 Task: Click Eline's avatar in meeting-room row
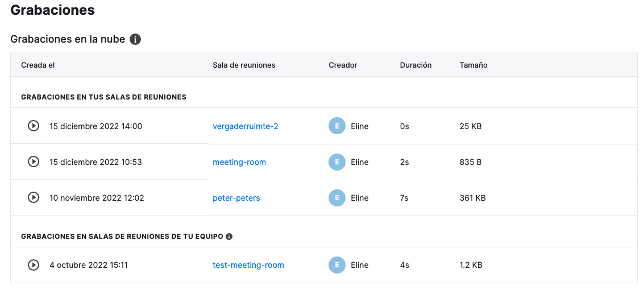(x=337, y=162)
